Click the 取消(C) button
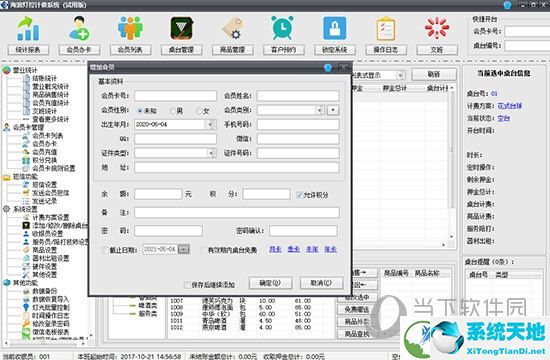 tap(321, 283)
